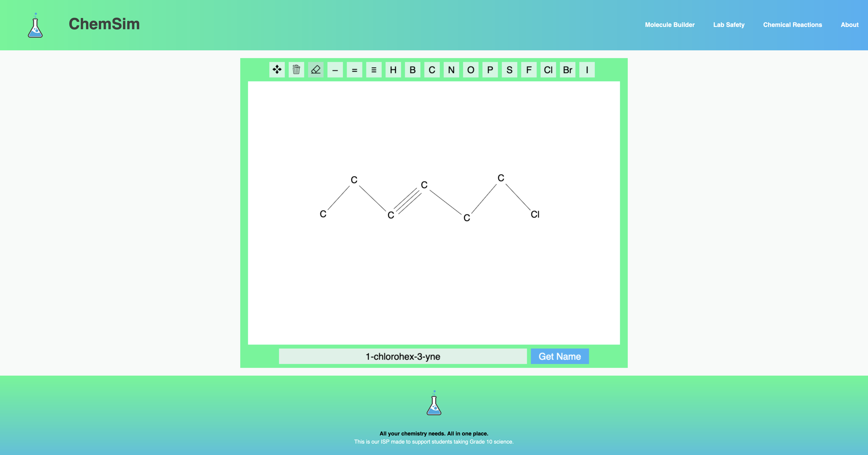Click the trash delete tool

tap(296, 69)
